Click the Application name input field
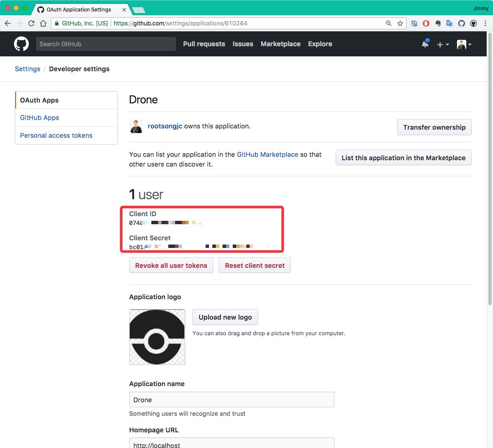 pyautogui.click(x=231, y=400)
